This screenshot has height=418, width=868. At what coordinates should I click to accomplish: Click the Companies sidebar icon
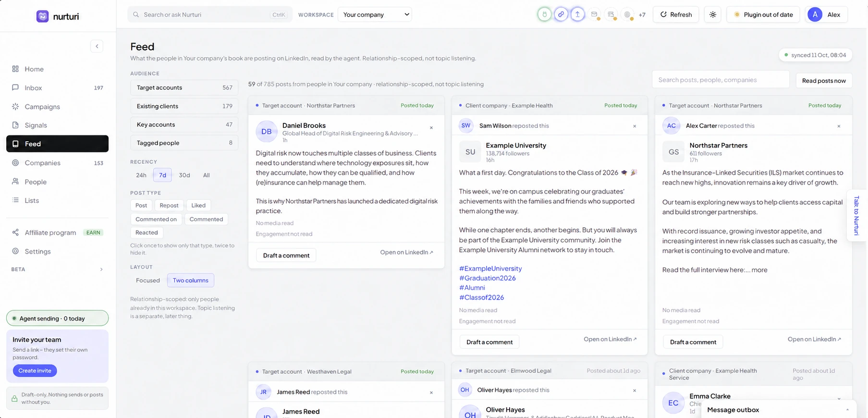15,163
